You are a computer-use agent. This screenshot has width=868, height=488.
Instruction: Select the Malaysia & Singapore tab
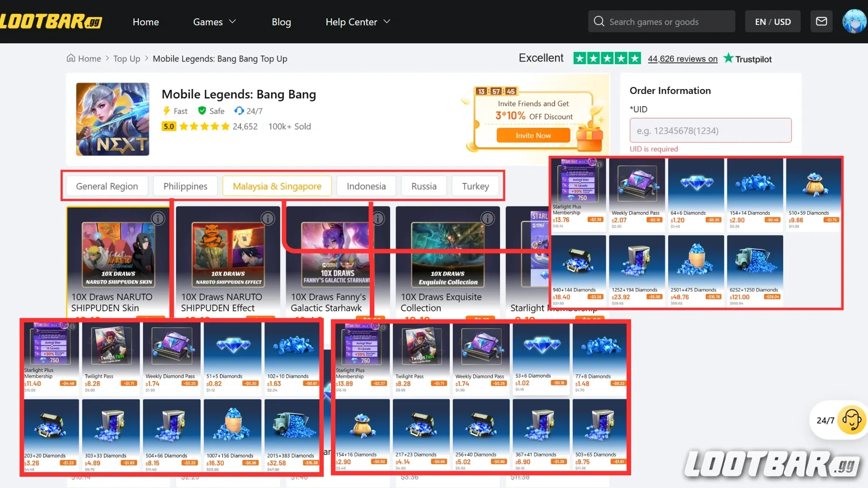pyautogui.click(x=277, y=186)
